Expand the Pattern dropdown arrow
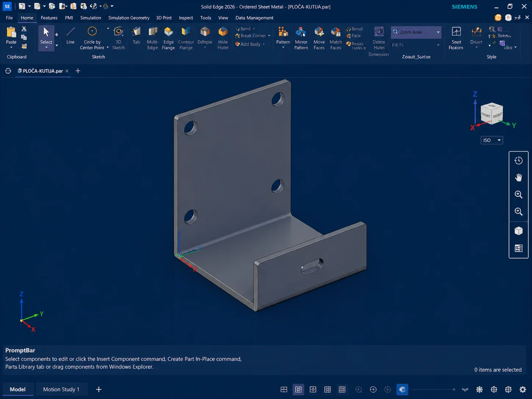This screenshot has height=399, width=532. click(x=283, y=48)
